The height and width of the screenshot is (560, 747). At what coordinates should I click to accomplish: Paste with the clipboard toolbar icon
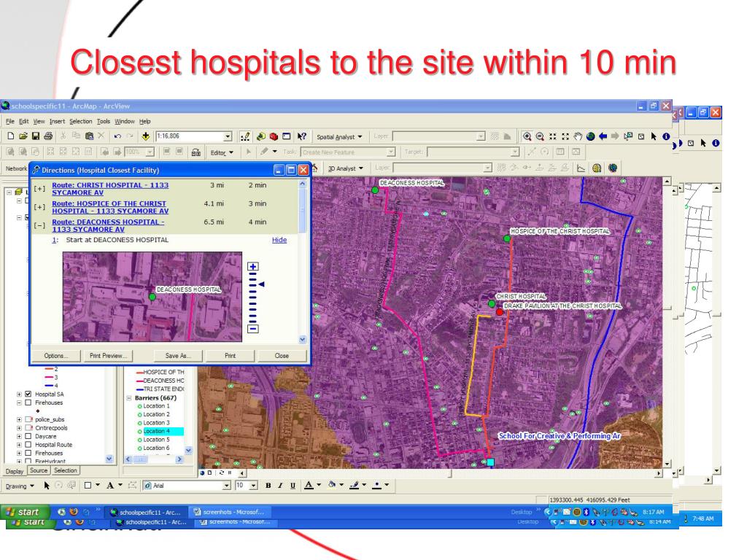[x=88, y=136]
